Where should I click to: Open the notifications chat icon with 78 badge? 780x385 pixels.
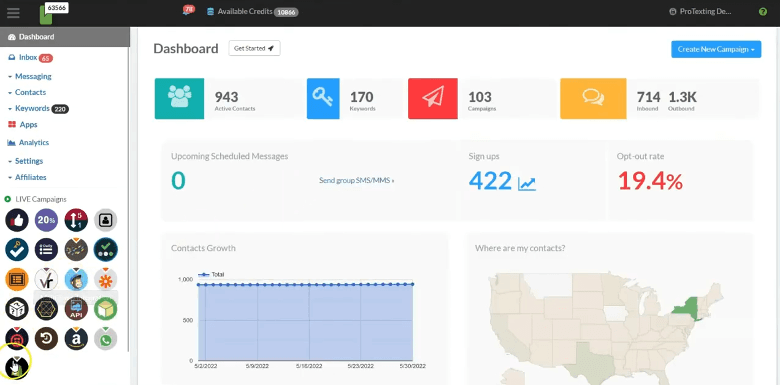click(x=189, y=10)
